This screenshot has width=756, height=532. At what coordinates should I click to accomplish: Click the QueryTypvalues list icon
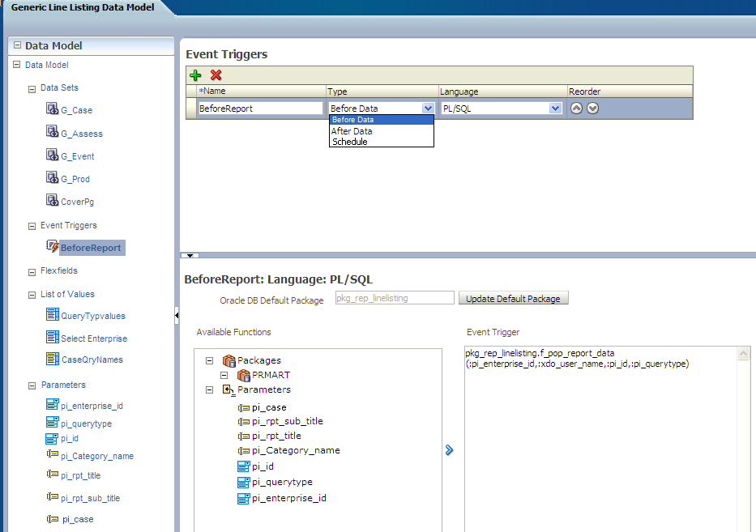coord(53,315)
